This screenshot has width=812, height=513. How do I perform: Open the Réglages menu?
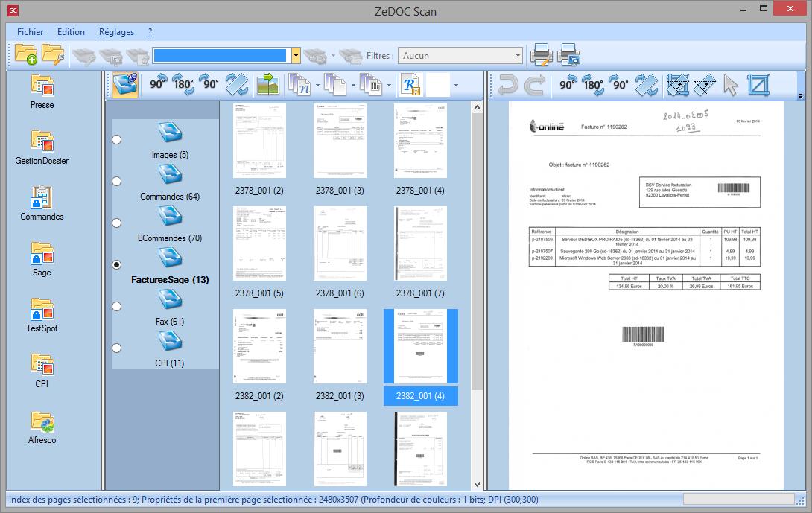[116, 32]
